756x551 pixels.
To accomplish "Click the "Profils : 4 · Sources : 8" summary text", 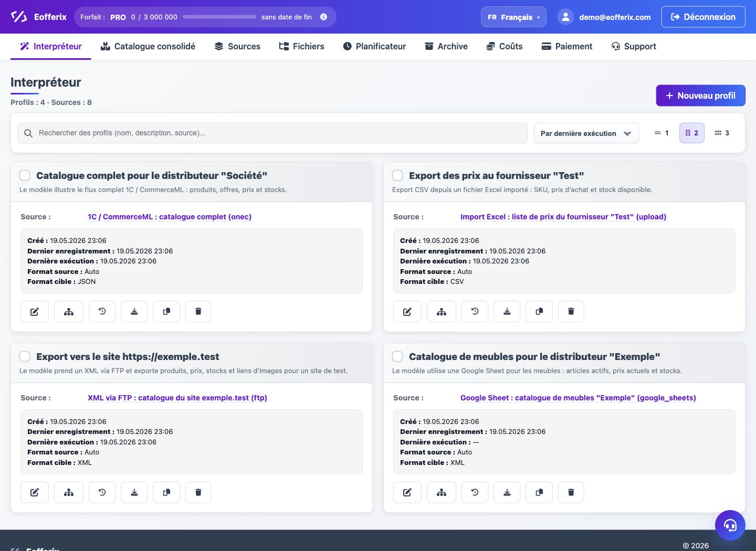I will 51,102.
